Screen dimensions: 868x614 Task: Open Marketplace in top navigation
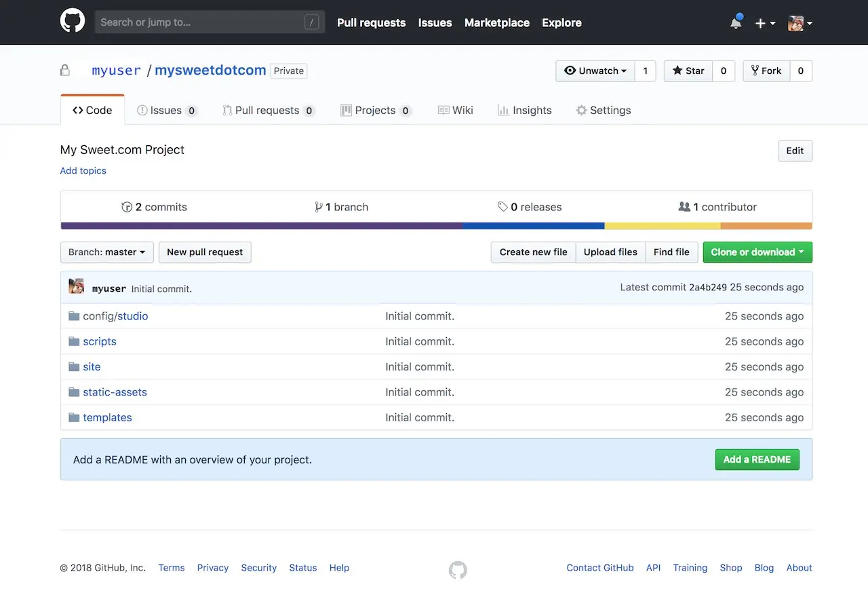[496, 22]
